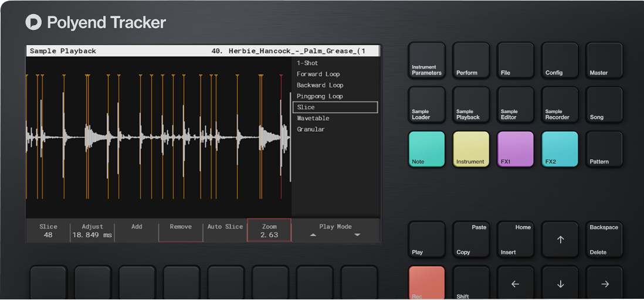Click the screen key under Slice
The height and width of the screenshot is (300, 644).
(x=48, y=282)
